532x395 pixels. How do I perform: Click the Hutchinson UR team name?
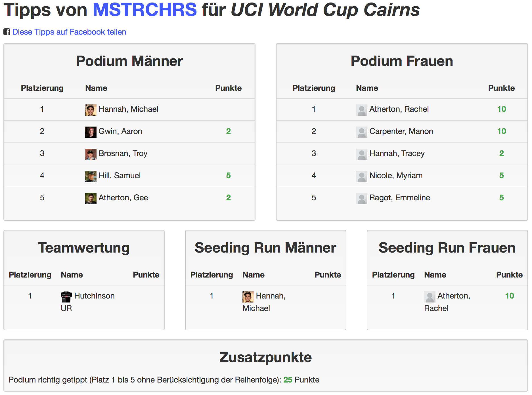pos(88,302)
